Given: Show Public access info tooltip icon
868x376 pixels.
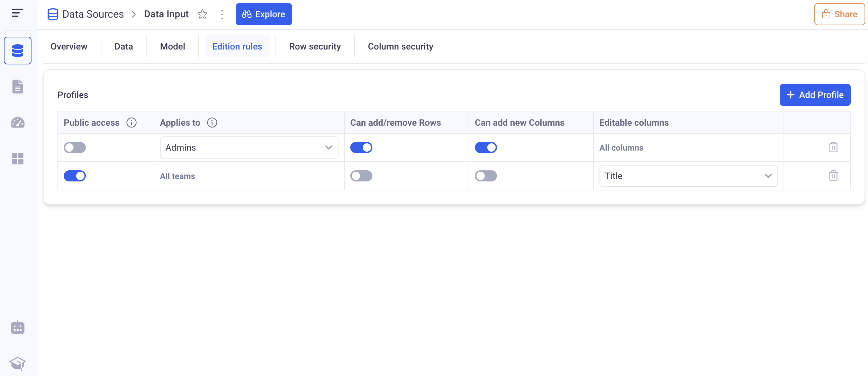Looking at the screenshot, I should [132, 123].
